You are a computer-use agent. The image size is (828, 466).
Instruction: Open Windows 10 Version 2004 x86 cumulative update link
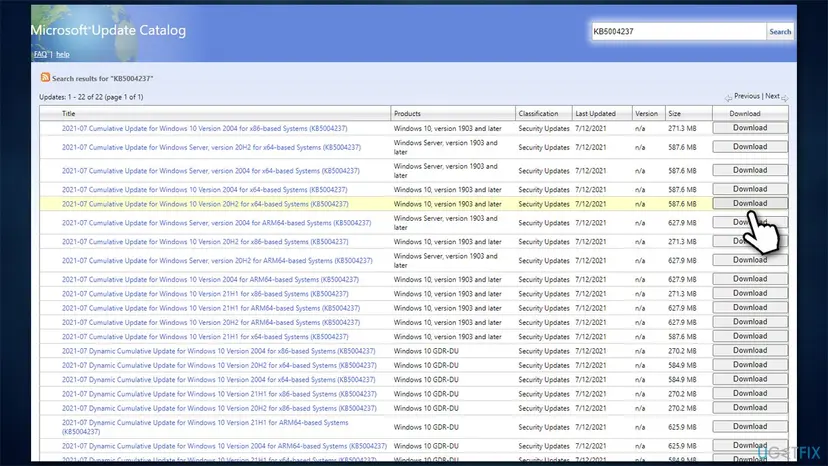point(204,128)
